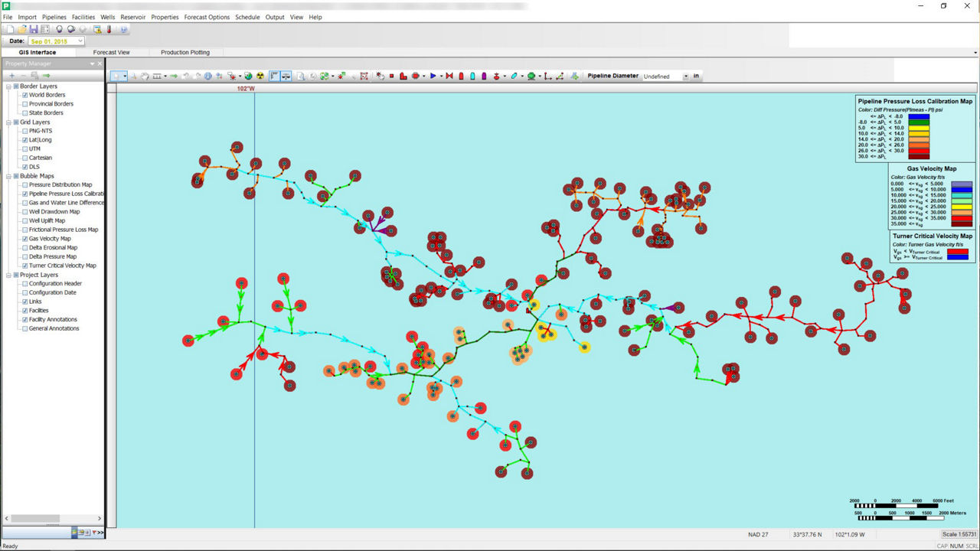The image size is (980, 551).
Task: Open the Date dropdown showing Sep 01, 2015
Action: [80, 41]
